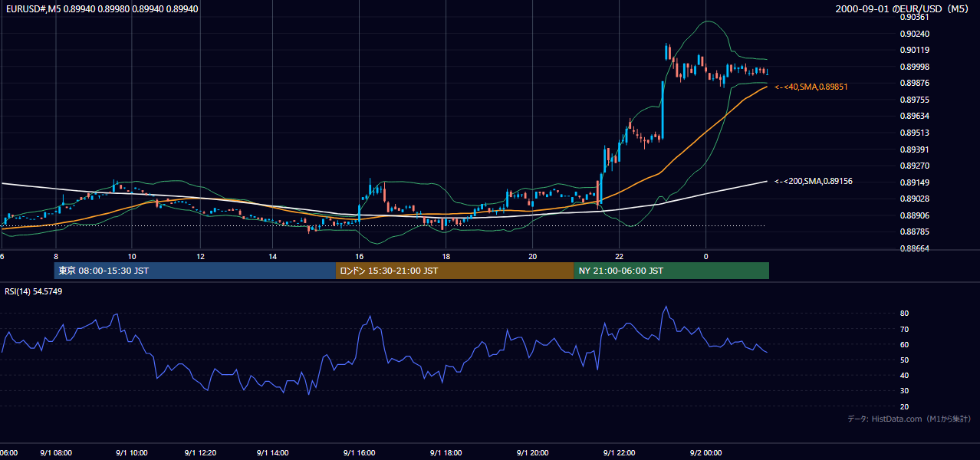Click price axis label 0.89998
Viewport: 980px width, 460px height.
click(x=914, y=67)
